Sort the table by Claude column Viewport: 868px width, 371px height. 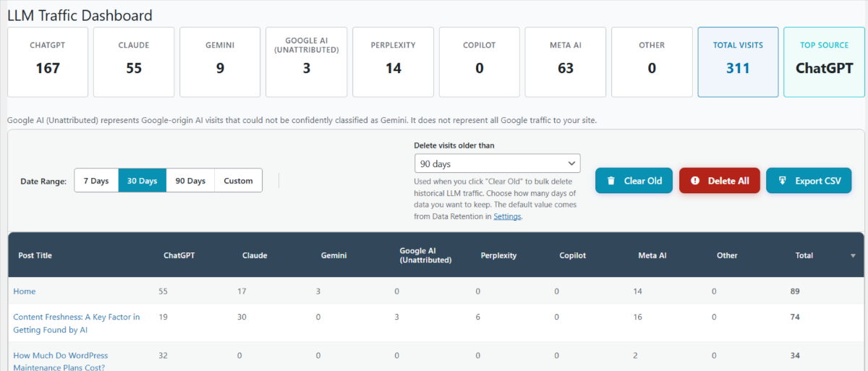pyautogui.click(x=255, y=255)
